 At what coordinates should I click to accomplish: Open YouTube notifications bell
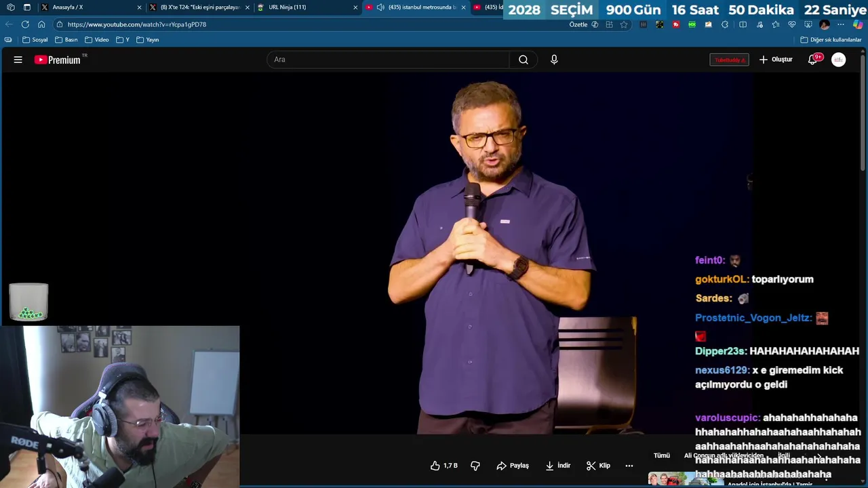click(813, 60)
